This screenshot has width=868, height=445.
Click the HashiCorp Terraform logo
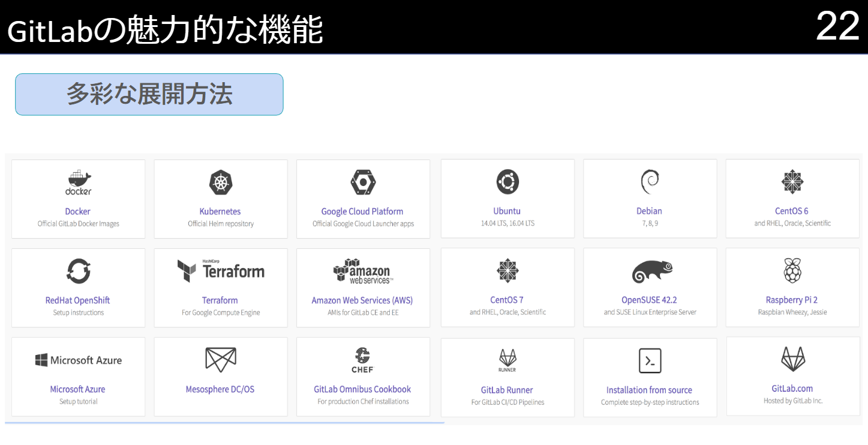pyautogui.click(x=220, y=270)
